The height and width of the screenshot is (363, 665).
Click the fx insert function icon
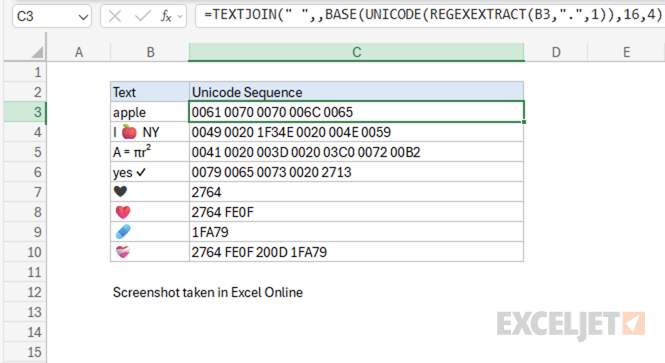point(166,16)
